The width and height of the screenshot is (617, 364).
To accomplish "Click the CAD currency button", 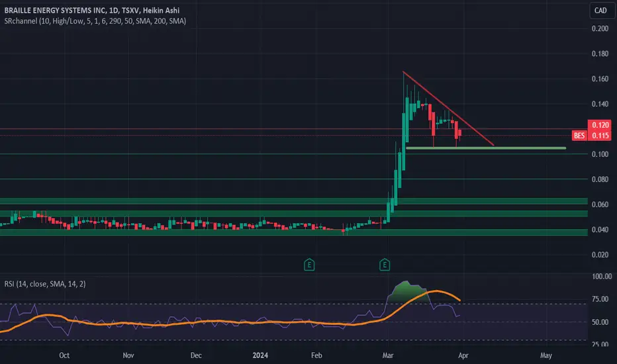I will click(600, 10).
